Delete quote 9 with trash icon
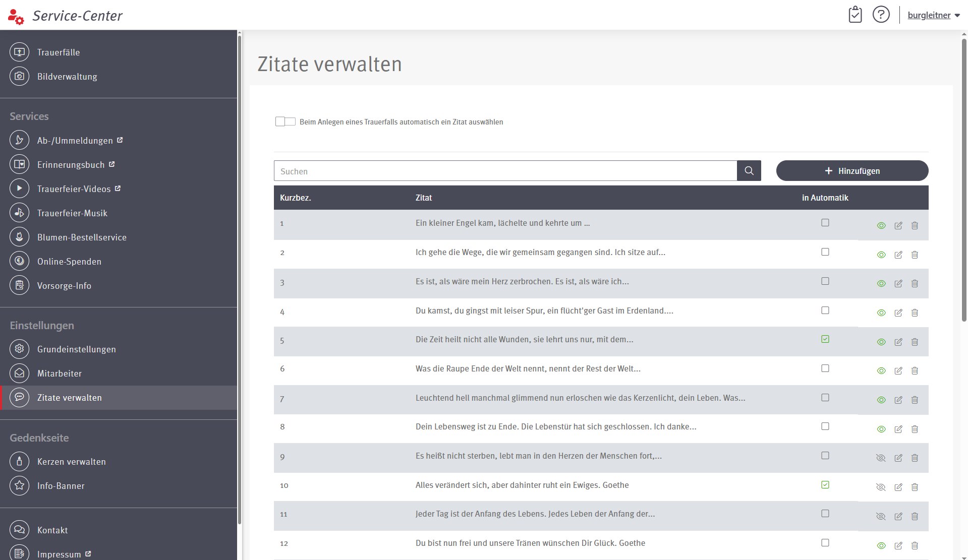The width and height of the screenshot is (968, 560). pos(915,458)
